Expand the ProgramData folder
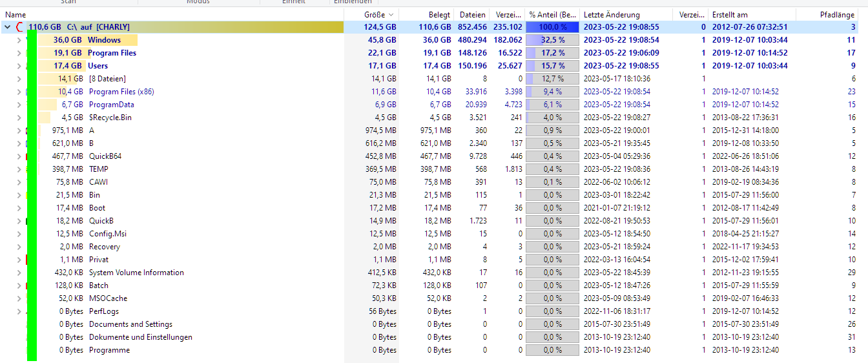The height and width of the screenshot is (363, 868). [19, 105]
